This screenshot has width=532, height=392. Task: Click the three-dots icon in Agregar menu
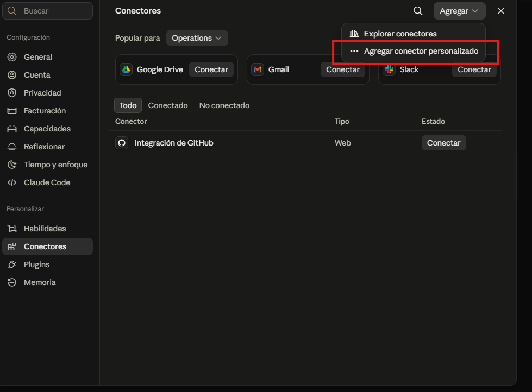[x=354, y=51]
